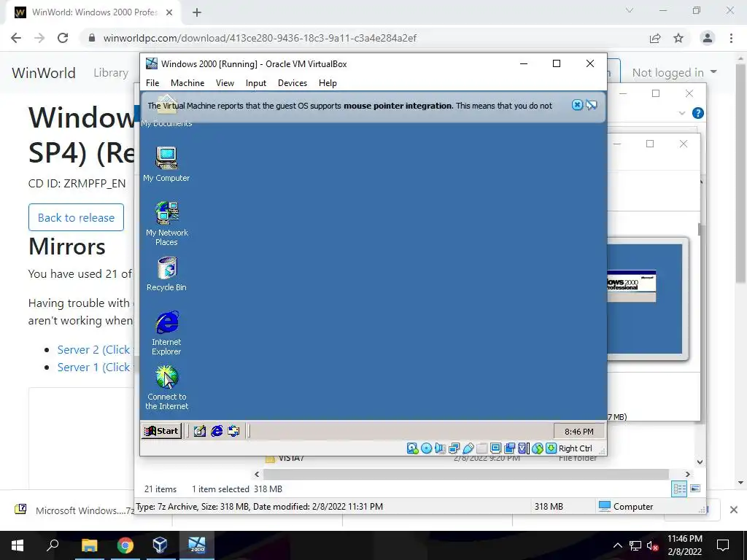Screen dimensions: 747x560
Task: Click the Right Ctrl host key label
Action: pyautogui.click(x=575, y=448)
